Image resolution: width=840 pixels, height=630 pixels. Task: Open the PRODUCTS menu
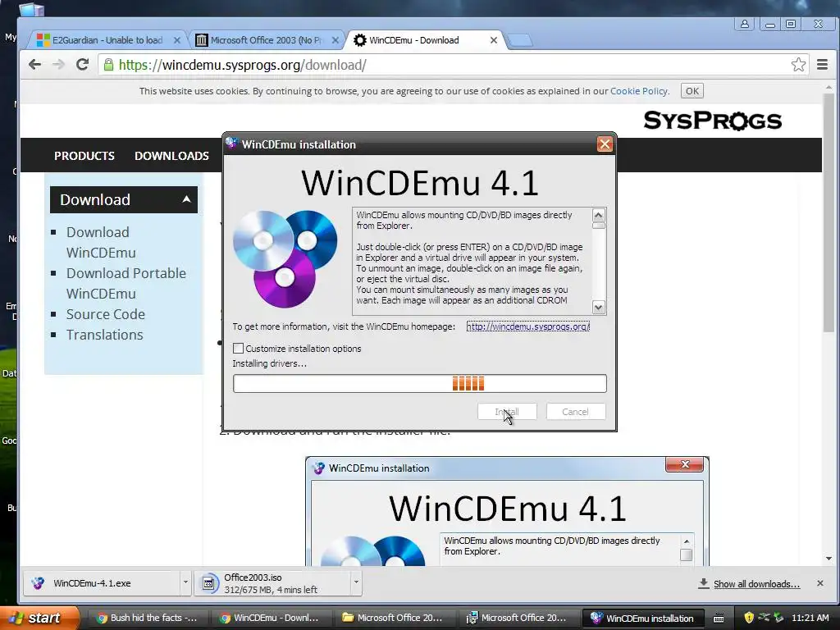(x=84, y=156)
